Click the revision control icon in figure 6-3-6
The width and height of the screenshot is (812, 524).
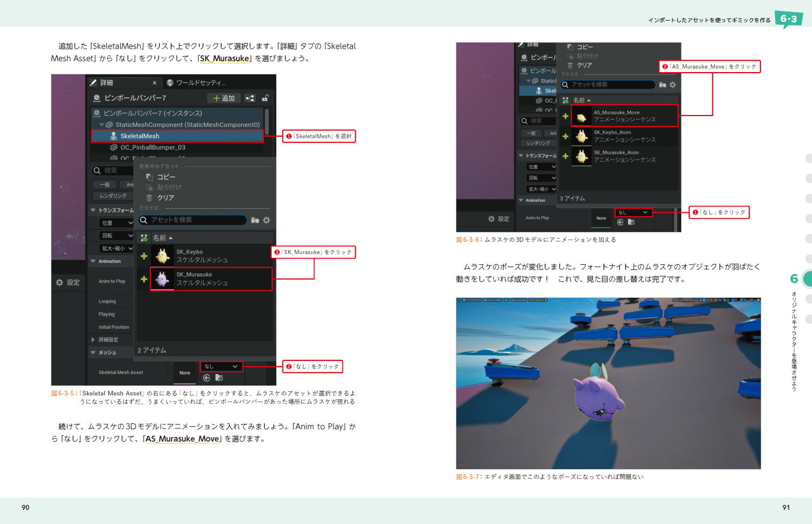tap(566, 100)
